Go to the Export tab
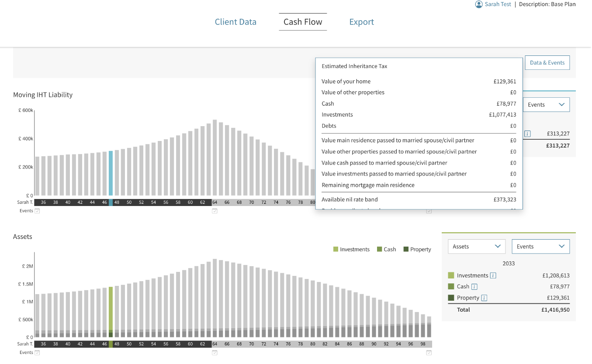The height and width of the screenshot is (364, 592). [x=361, y=22]
